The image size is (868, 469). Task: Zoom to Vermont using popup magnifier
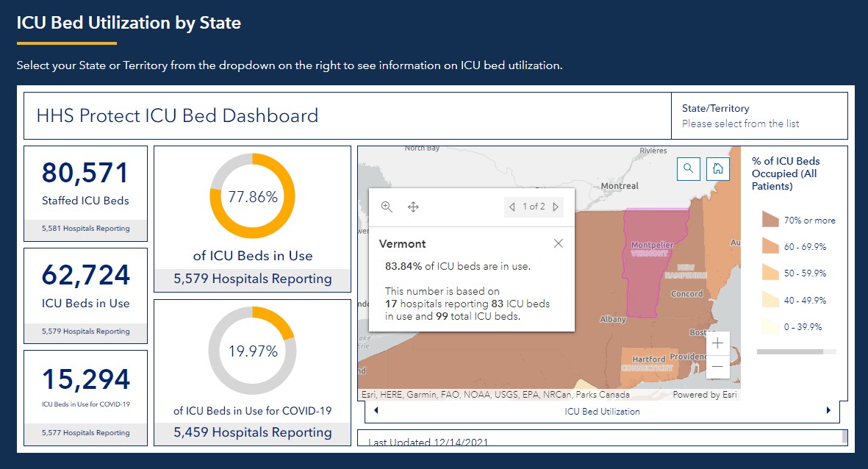coord(387,207)
